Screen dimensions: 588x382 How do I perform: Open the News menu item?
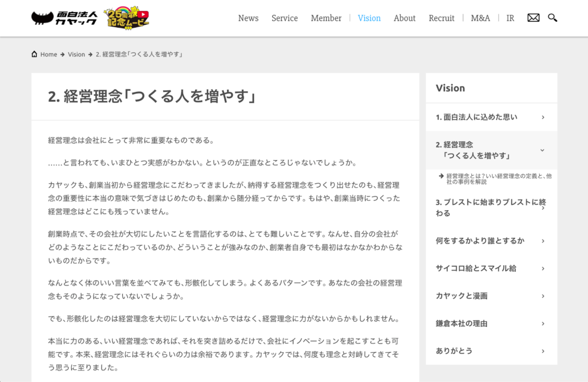click(x=248, y=18)
